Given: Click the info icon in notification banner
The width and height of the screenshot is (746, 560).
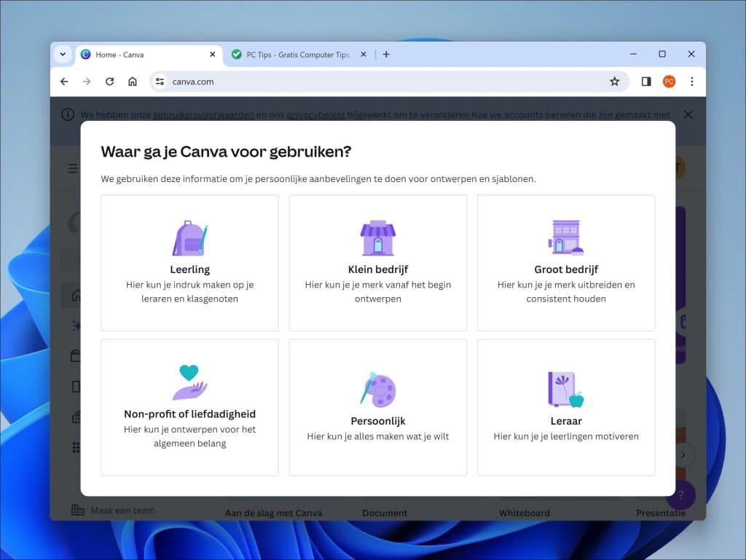Looking at the screenshot, I should pos(68,114).
